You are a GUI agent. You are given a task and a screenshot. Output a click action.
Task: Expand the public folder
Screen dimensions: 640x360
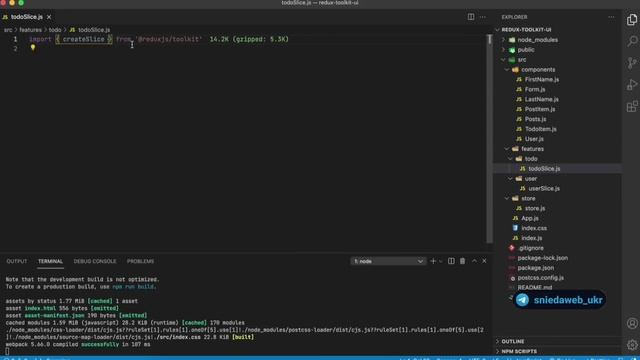pos(558,50)
